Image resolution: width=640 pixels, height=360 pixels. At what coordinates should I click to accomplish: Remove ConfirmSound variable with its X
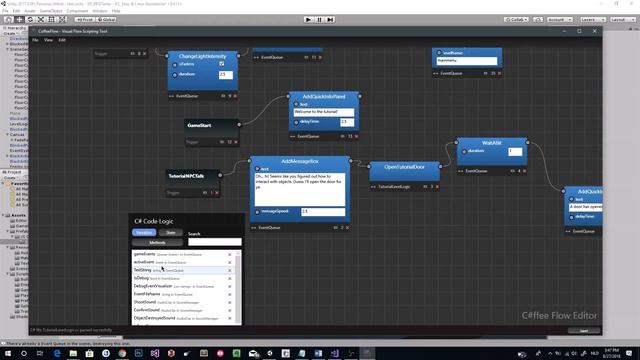point(230,311)
